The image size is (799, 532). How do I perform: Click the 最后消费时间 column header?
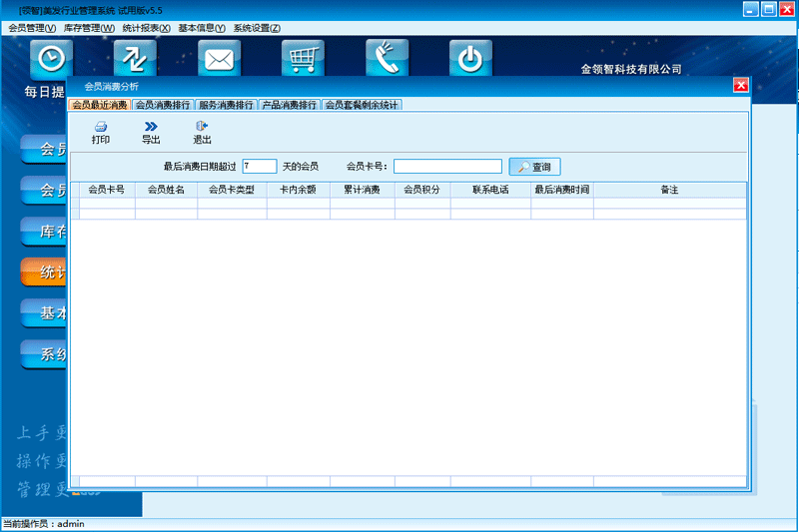562,190
